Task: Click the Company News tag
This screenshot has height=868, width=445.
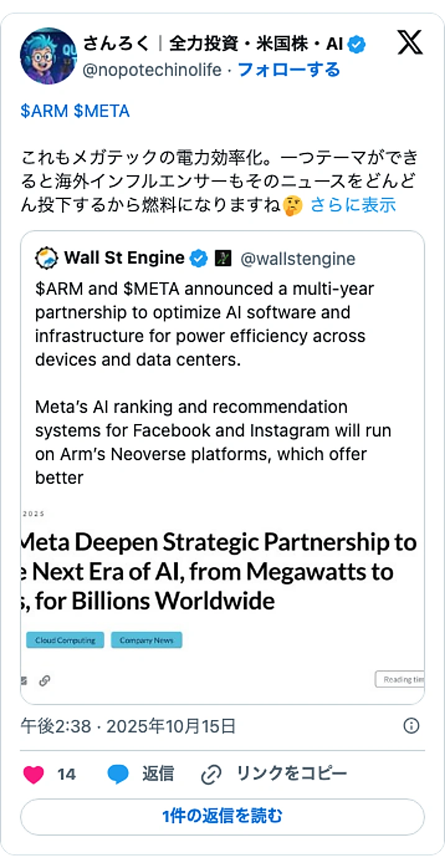Action: [x=146, y=640]
